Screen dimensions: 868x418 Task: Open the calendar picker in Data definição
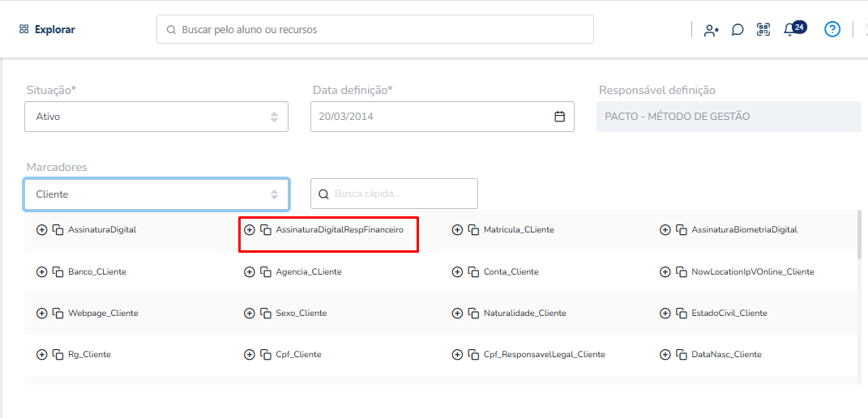[x=560, y=117]
